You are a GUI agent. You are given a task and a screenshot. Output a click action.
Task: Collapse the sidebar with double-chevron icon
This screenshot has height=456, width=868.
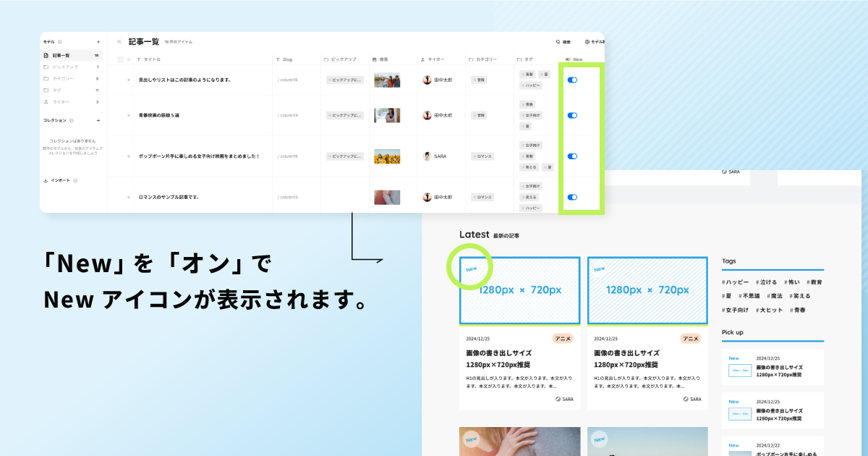pos(119,42)
